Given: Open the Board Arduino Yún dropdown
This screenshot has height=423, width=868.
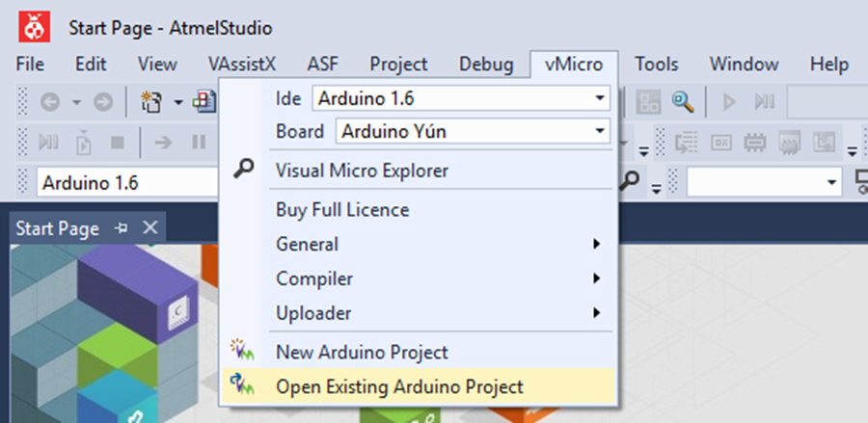Looking at the screenshot, I should pyautogui.click(x=473, y=132).
